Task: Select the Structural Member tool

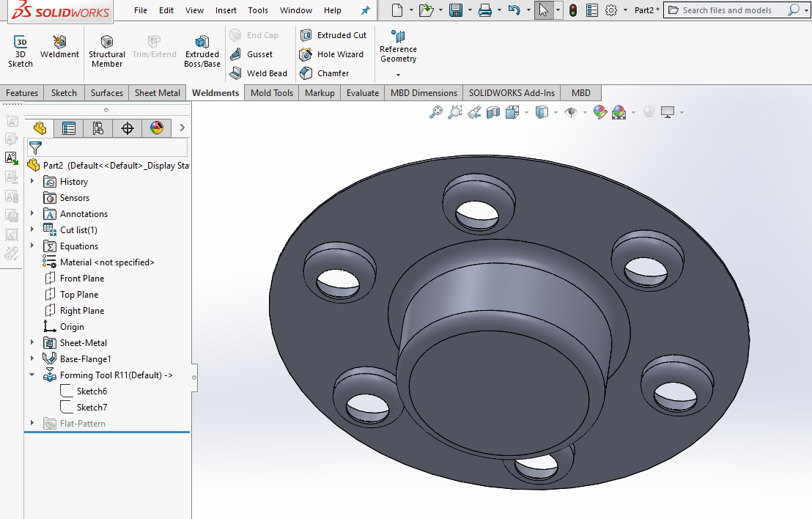Action: click(x=107, y=50)
